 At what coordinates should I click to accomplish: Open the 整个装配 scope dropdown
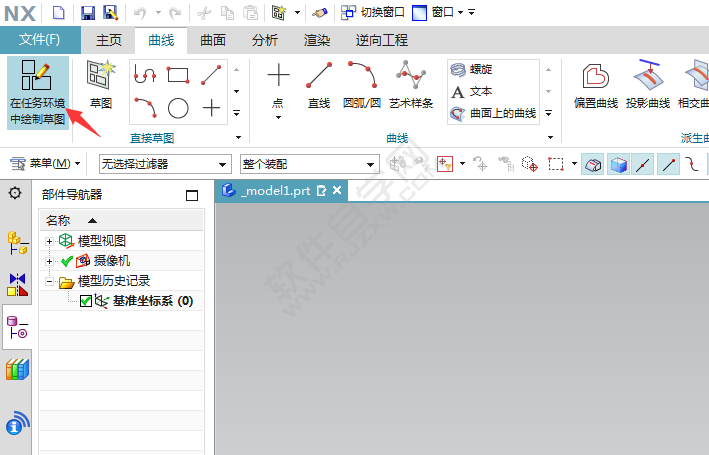[x=309, y=164]
